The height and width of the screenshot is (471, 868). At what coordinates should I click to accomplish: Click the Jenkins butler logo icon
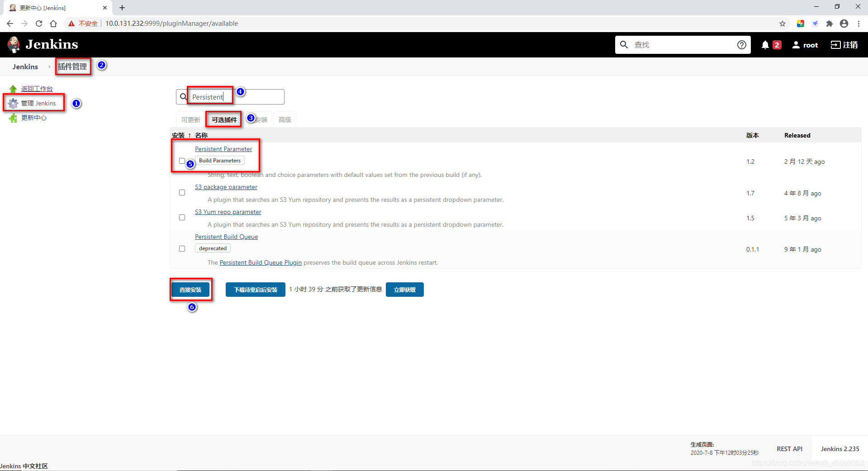[14, 44]
